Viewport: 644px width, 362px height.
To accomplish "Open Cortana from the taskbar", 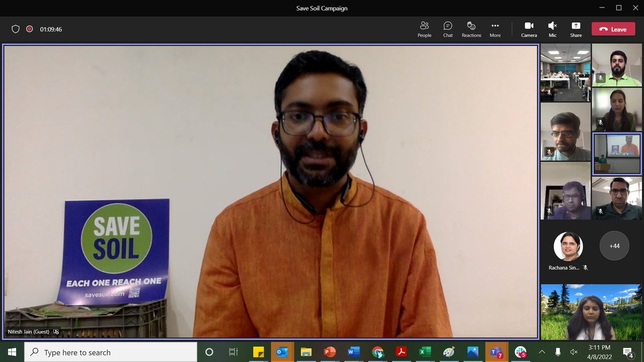I will (x=209, y=352).
